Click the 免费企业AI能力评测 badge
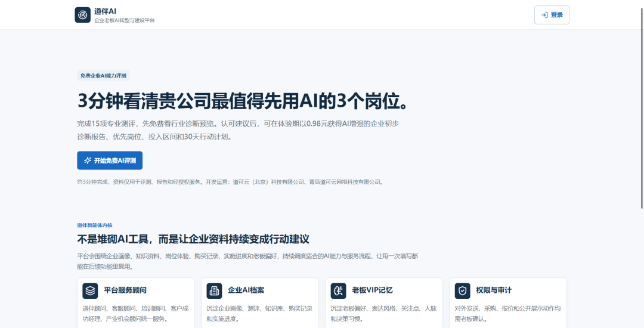Screen dimensions: 644x328 [x=104, y=76]
